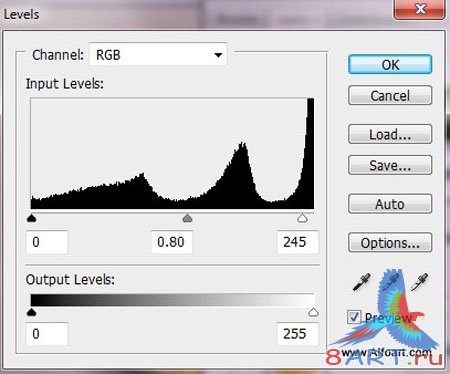The image size is (450, 374).
Task: Click the output levels black slider
Action: pyautogui.click(x=31, y=312)
